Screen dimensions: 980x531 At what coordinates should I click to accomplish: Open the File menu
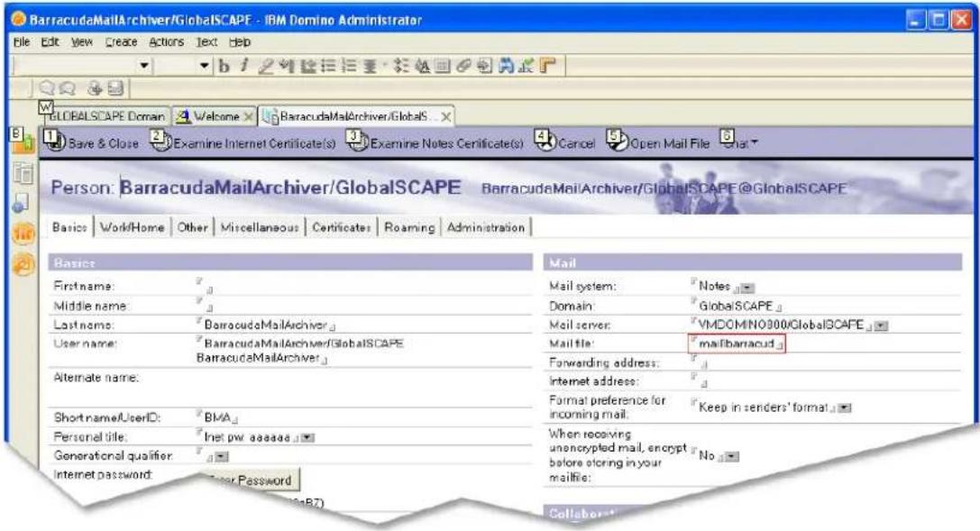pyautogui.click(x=22, y=41)
